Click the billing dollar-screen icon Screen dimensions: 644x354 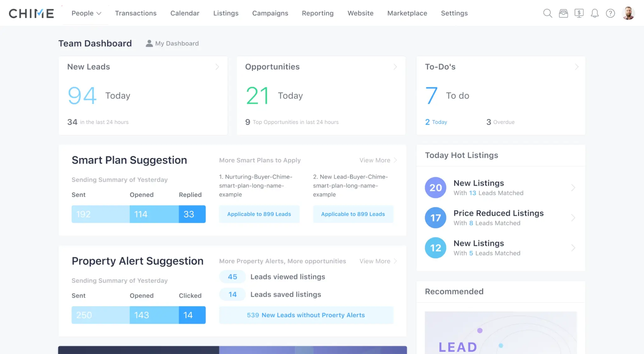pos(579,13)
